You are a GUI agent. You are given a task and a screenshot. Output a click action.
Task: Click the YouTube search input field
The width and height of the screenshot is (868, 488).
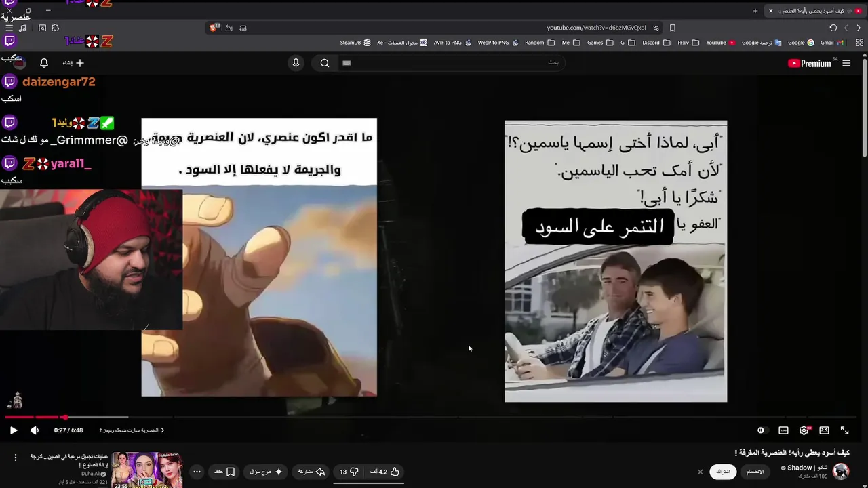[x=451, y=63]
